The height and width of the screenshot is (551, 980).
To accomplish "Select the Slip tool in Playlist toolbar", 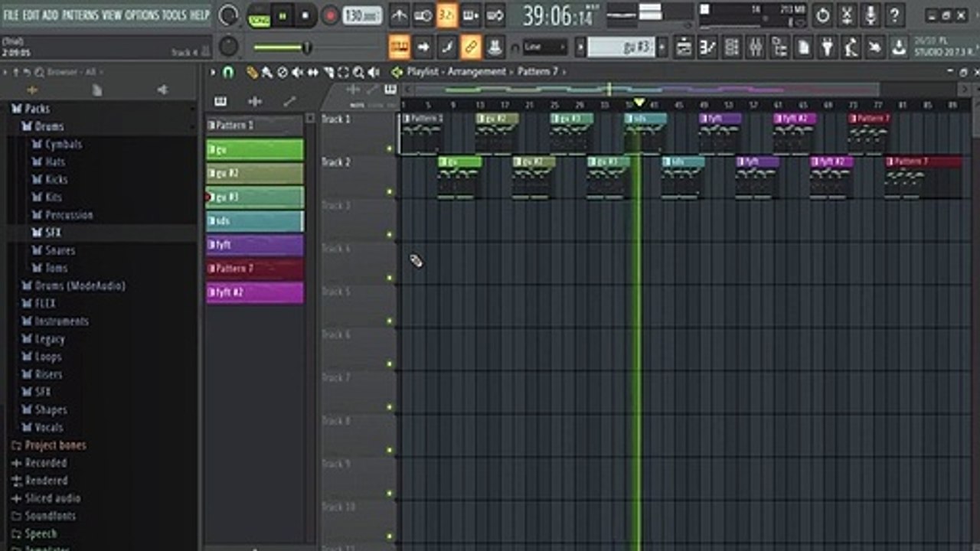I will pos(312,73).
